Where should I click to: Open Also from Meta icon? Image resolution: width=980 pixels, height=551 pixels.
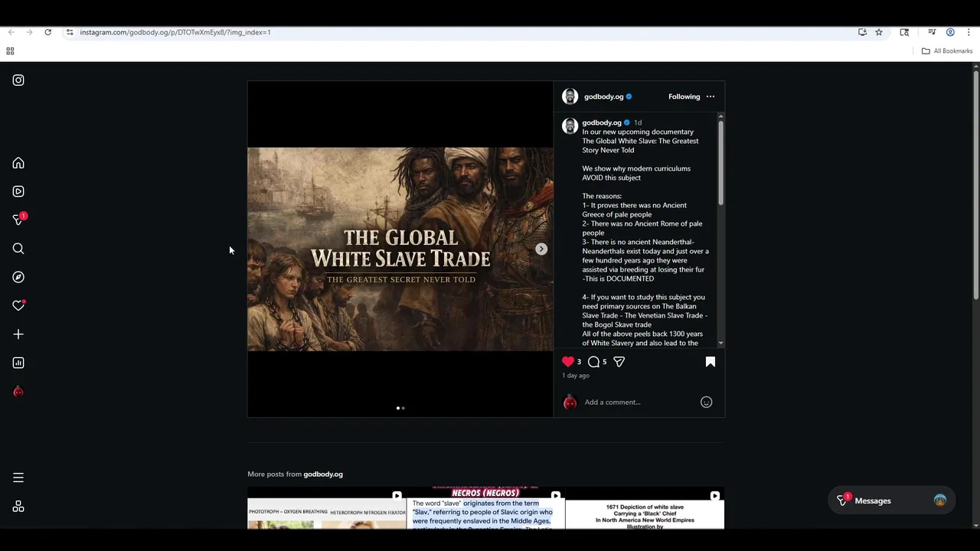tap(18, 507)
